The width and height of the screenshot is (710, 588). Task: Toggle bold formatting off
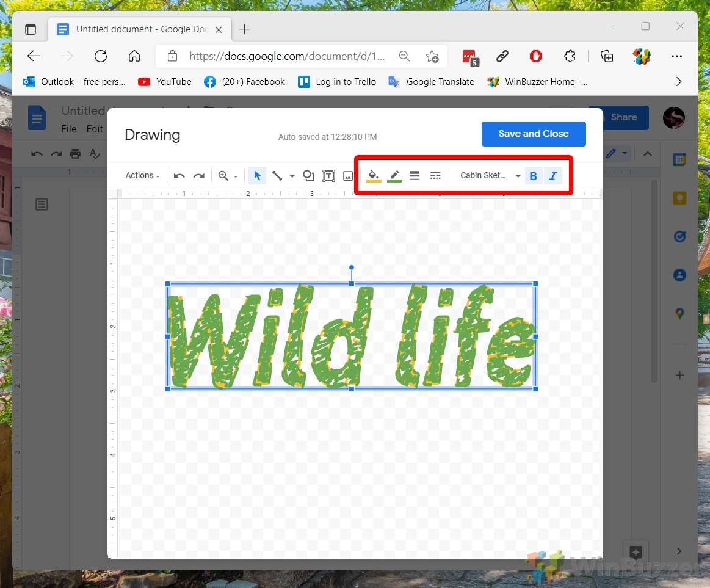pos(534,176)
